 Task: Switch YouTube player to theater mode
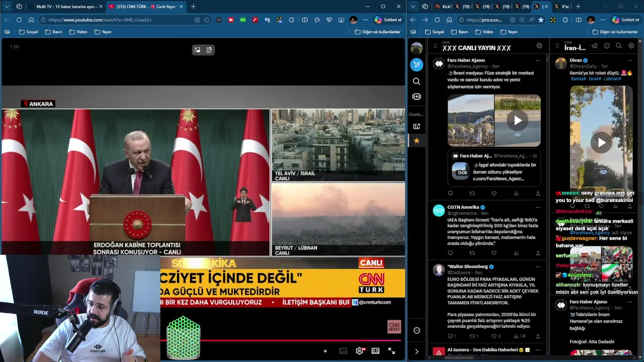[375, 351]
